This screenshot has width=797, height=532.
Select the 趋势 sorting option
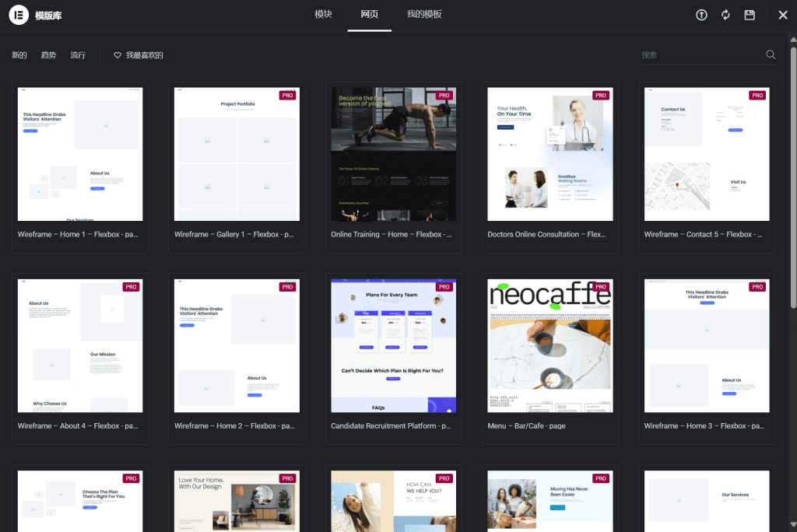(x=48, y=54)
